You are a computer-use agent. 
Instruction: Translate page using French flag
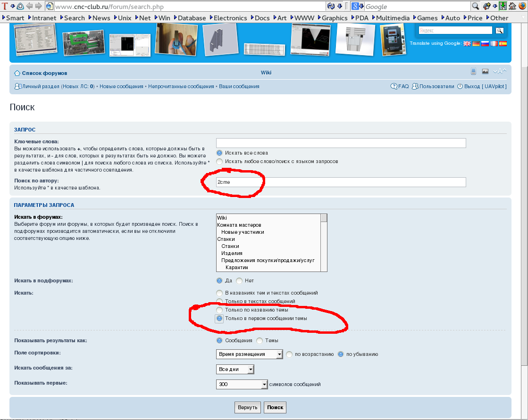pos(494,43)
